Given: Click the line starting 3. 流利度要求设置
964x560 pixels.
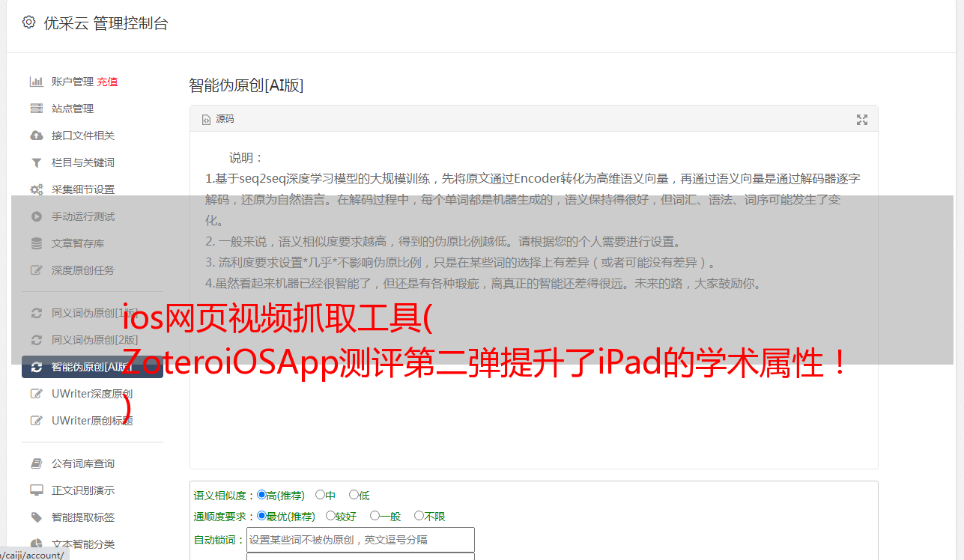Looking at the screenshot, I should [462, 263].
